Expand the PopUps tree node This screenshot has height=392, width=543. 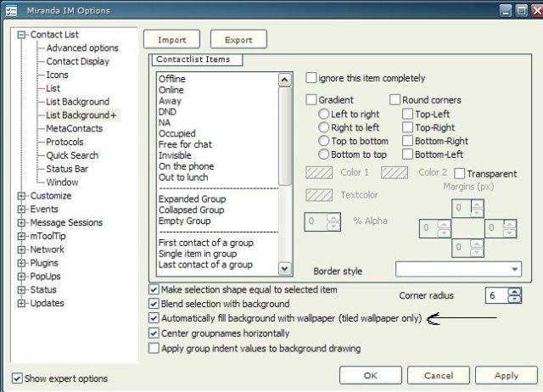[x=21, y=277]
